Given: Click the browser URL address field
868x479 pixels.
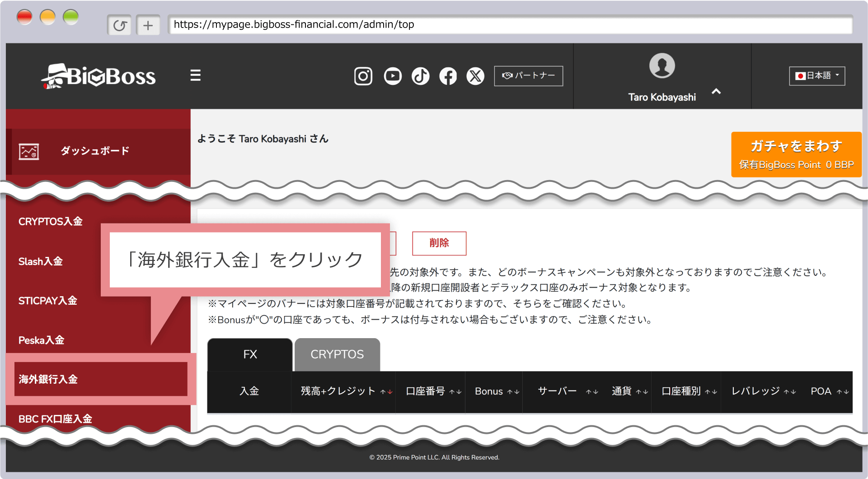Looking at the screenshot, I should [x=510, y=24].
